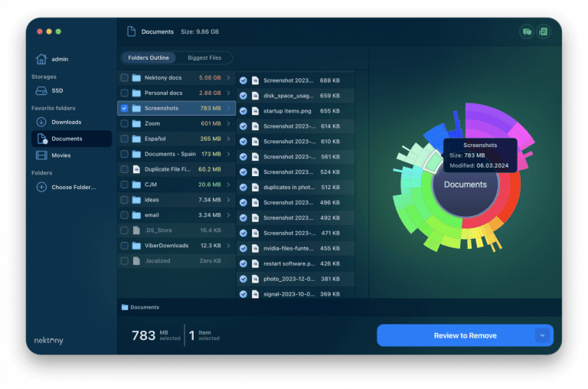588x389 pixels.
Task: Switch to the Biggest Files tab
Action: [x=204, y=58]
